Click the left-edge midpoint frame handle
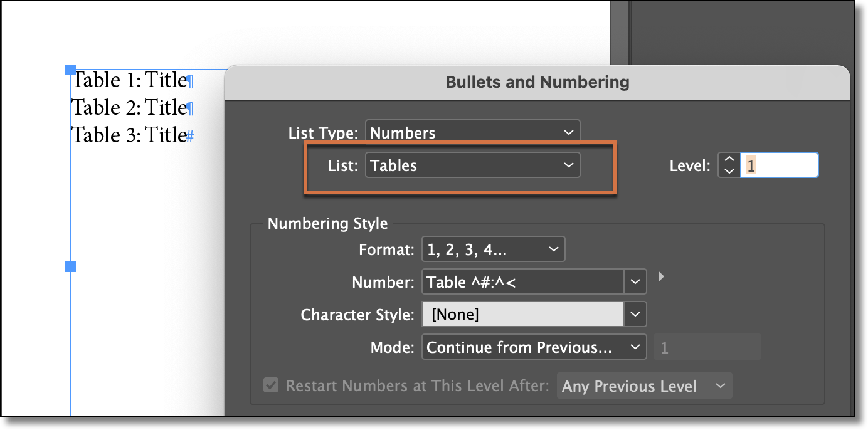Viewport: 868px width, 430px height. click(70, 266)
